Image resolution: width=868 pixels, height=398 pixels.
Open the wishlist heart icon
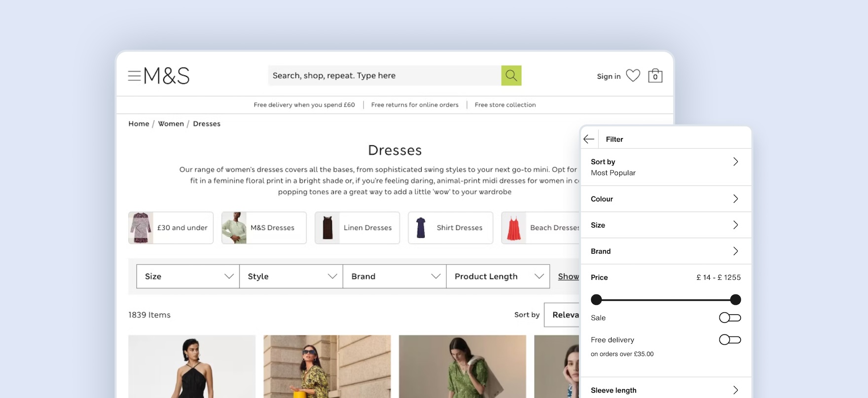coord(633,76)
